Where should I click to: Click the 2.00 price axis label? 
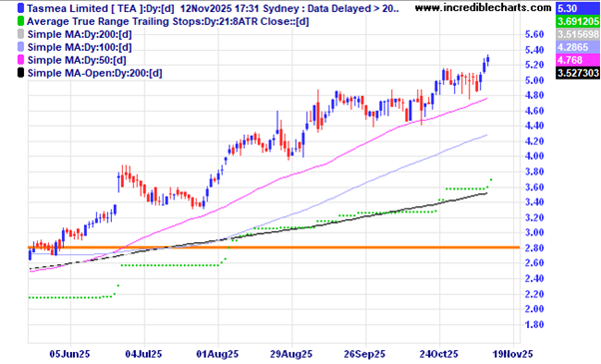(x=534, y=309)
